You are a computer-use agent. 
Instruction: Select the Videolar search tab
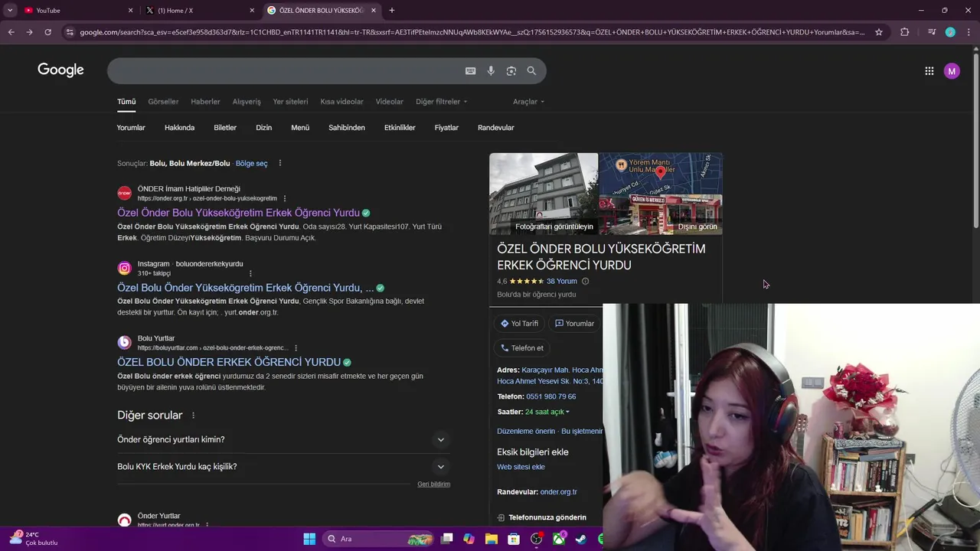coord(389,102)
